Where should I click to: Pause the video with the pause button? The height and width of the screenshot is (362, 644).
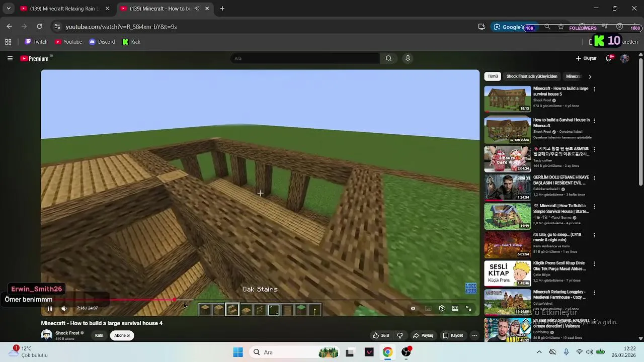pos(50,308)
